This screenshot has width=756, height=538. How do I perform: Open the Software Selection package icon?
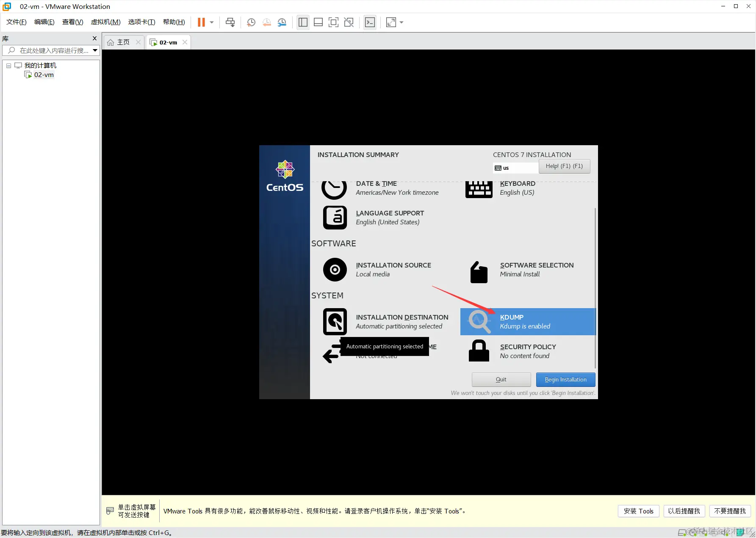pyautogui.click(x=479, y=272)
